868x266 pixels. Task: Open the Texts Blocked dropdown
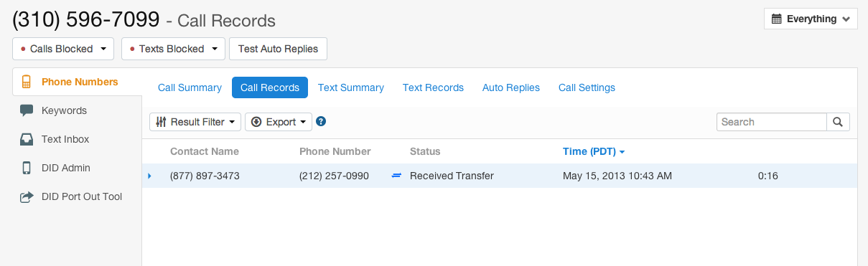coord(173,49)
